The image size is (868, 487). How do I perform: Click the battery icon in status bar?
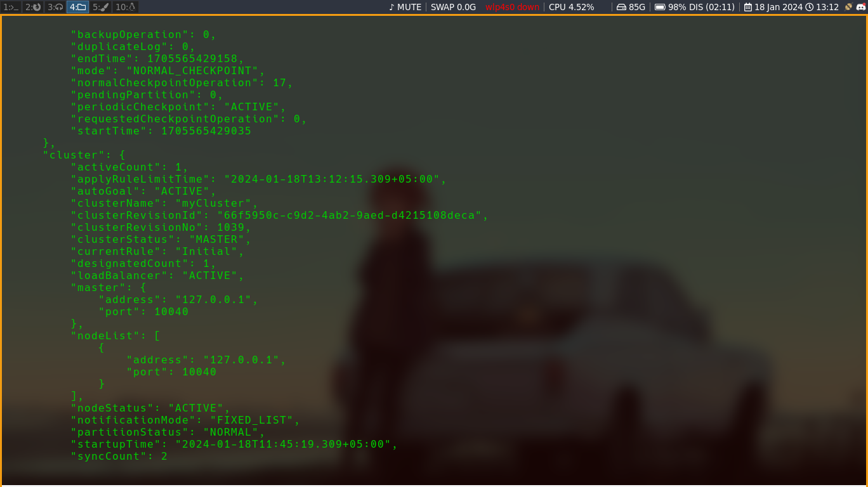(660, 7)
